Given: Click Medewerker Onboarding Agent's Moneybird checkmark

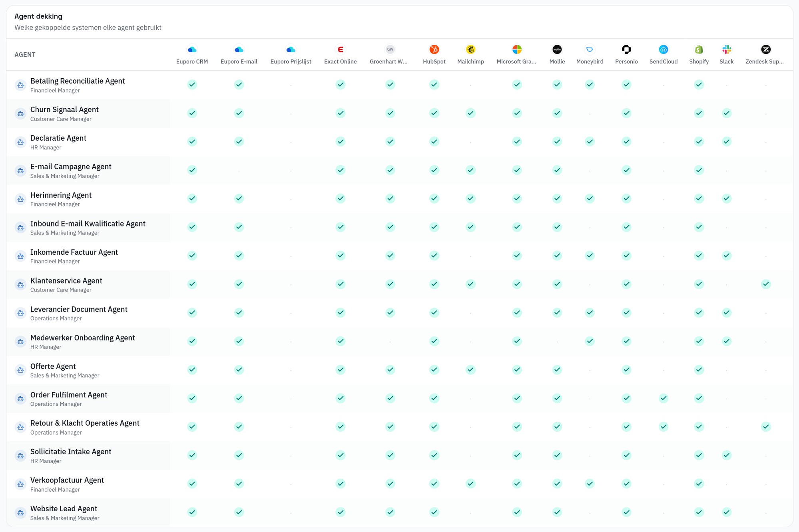Looking at the screenshot, I should 590,341.
